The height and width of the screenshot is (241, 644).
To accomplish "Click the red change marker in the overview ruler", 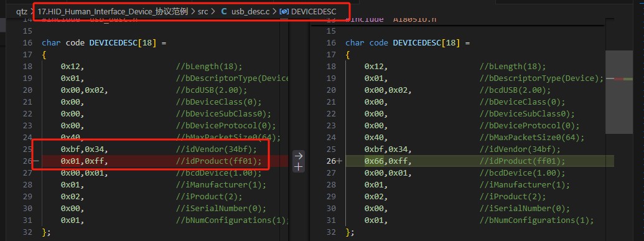I will [619, 78].
